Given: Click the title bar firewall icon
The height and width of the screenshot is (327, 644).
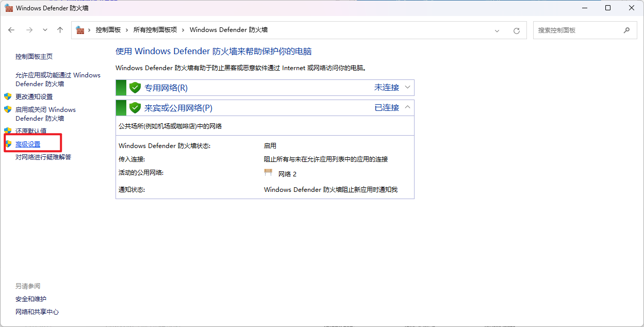Looking at the screenshot, I should [x=9, y=8].
